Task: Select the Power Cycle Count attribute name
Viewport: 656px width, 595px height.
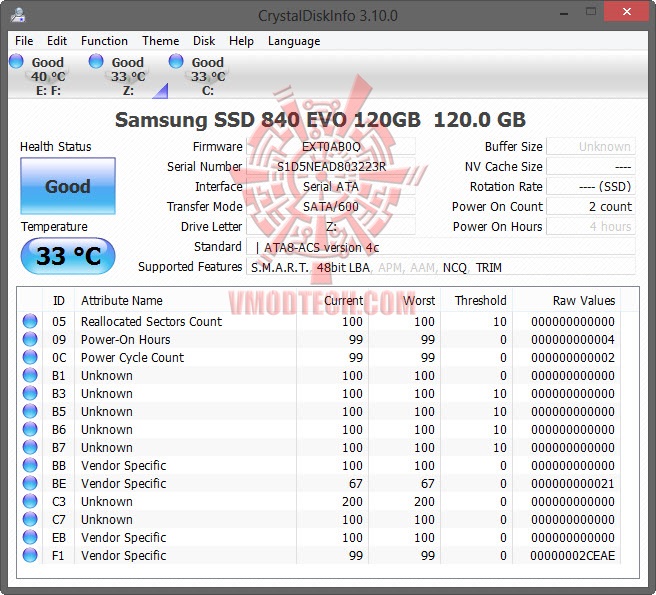Action: [x=132, y=357]
